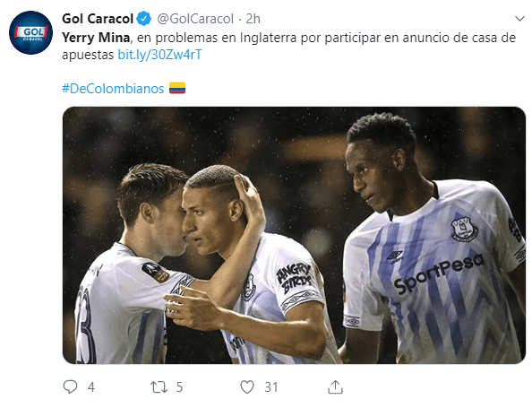Image resolution: width=532 pixels, height=408 pixels.
Task: Click the like count 31
Action: [x=271, y=387]
